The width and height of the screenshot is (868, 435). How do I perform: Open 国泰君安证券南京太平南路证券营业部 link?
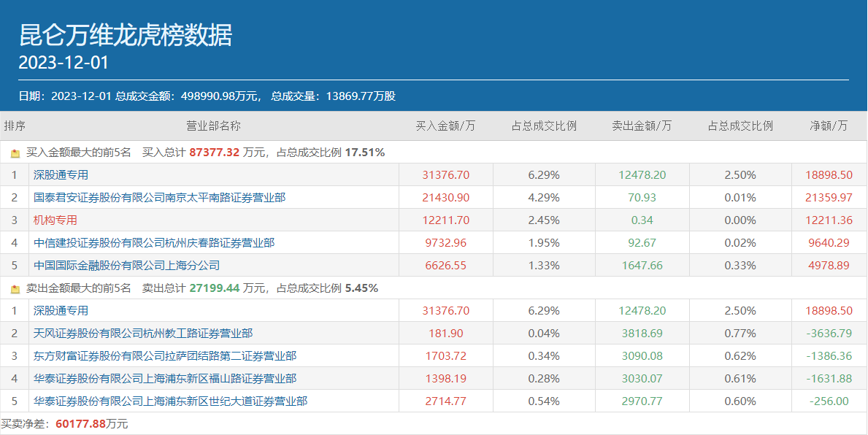click(x=159, y=198)
